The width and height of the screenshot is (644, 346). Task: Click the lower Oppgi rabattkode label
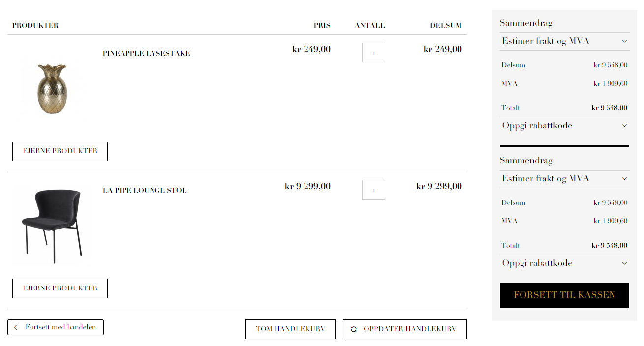[x=537, y=263]
